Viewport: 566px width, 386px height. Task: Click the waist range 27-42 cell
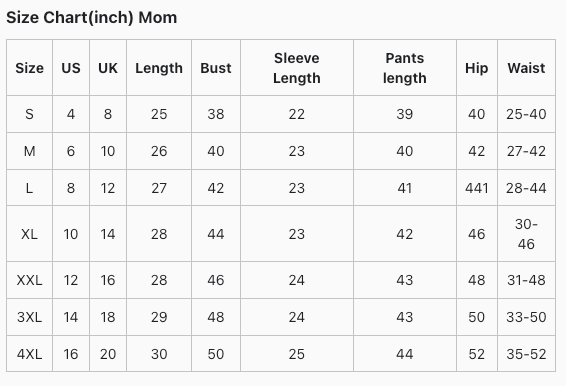click(x=526, y=151)
